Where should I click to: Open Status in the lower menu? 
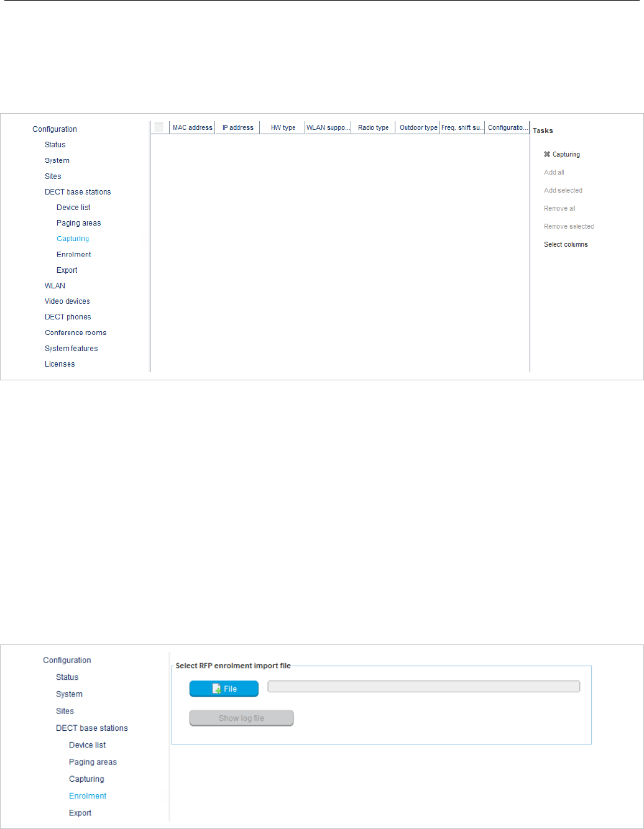coord(67,677)
